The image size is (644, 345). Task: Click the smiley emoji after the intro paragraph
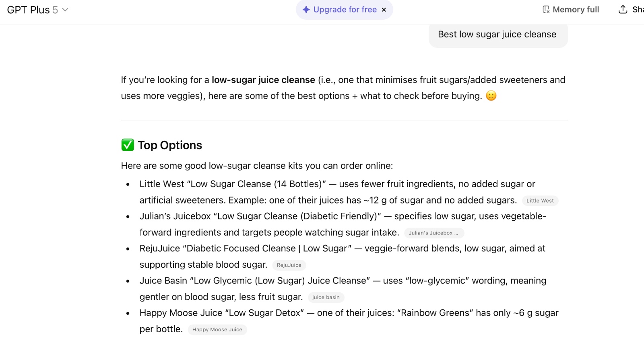(491, 96)
